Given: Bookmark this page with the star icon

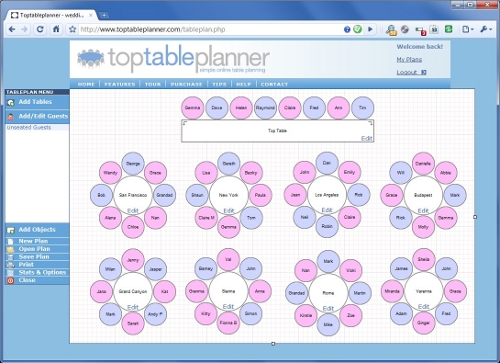Looking at the screenshot, I should click(72, 29).
